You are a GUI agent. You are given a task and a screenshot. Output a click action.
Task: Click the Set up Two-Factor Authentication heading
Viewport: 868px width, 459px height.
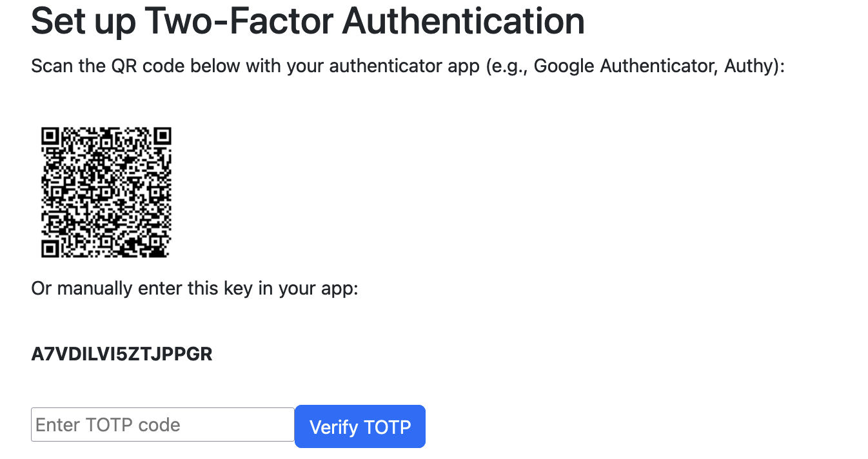coord(308,21)
